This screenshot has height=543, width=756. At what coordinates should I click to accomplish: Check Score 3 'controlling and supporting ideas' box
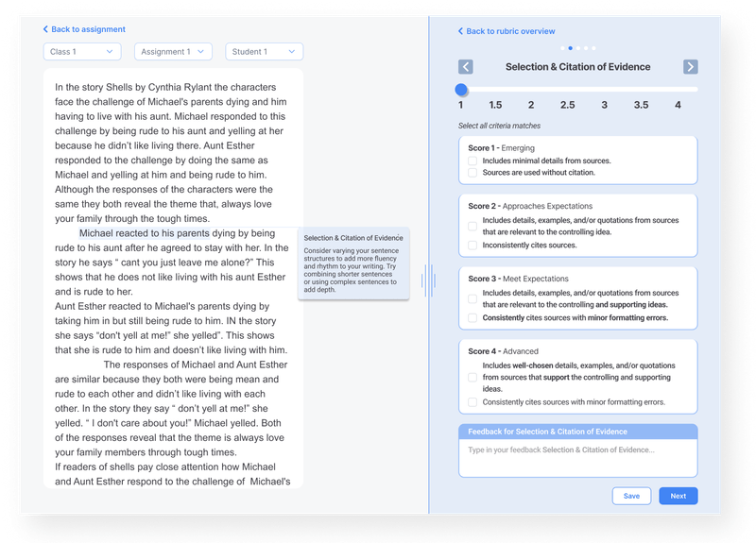click(472, 298)
